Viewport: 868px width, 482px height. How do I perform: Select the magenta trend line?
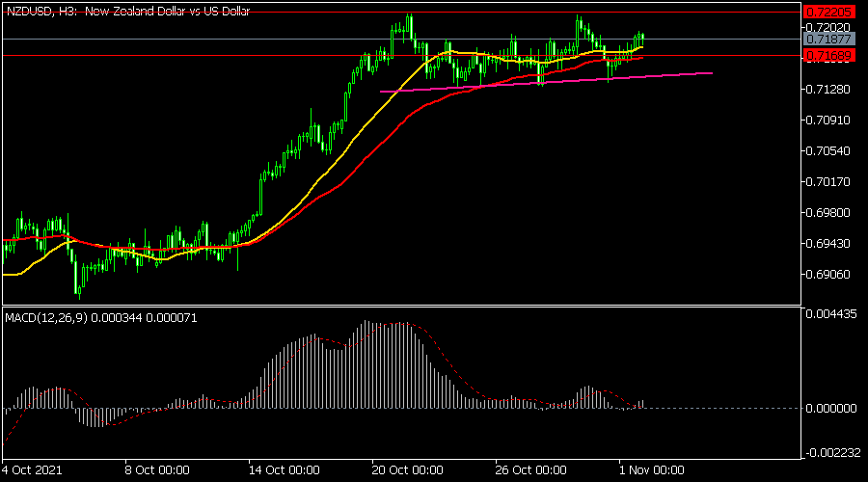coord(546,82)
